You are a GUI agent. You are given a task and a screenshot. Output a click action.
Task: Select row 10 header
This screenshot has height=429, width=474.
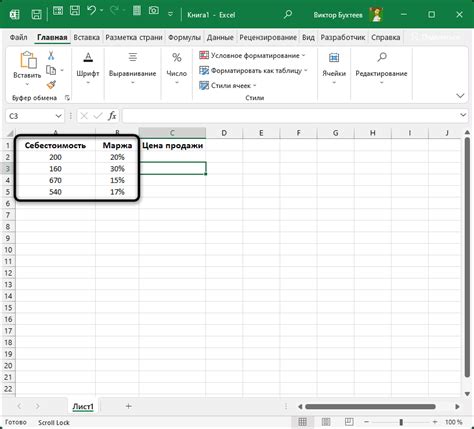click(x=8, y=250)
